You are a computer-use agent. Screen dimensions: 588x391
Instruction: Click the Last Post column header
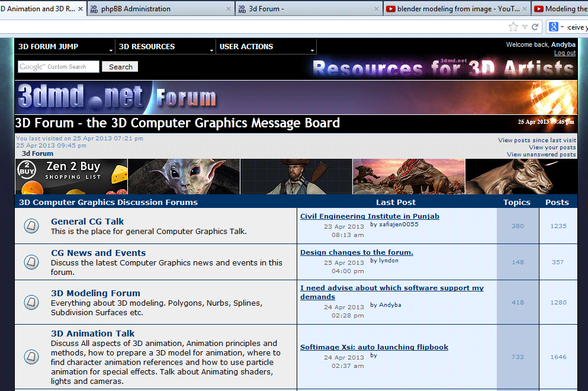(396, 202)
